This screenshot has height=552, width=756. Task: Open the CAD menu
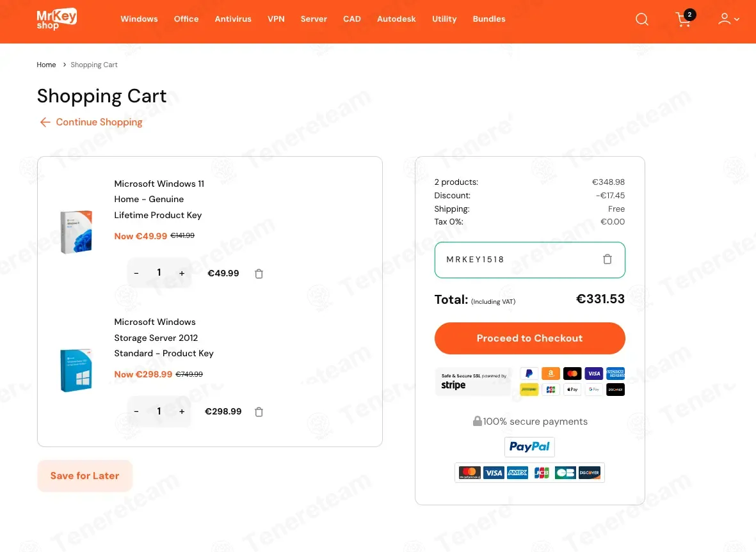[352, 19]
